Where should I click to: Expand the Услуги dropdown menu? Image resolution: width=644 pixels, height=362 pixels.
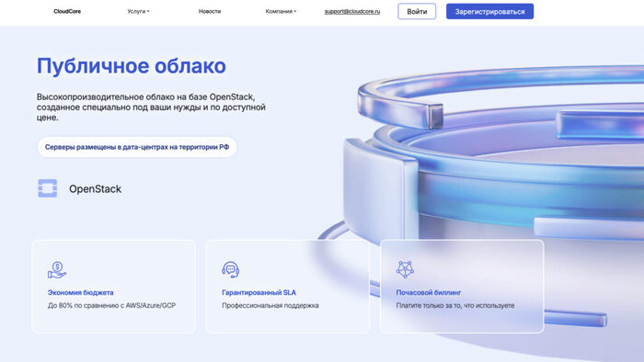[x=138, y=11]
